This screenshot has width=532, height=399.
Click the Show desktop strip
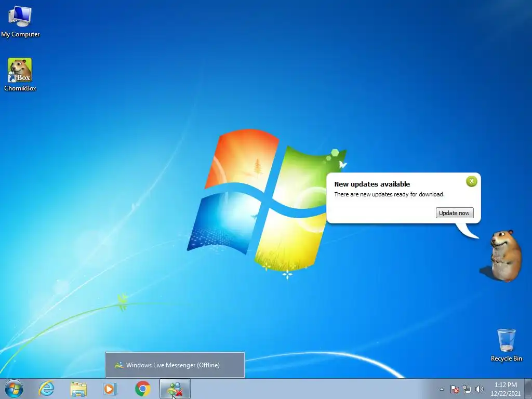(x=528, y=389)
